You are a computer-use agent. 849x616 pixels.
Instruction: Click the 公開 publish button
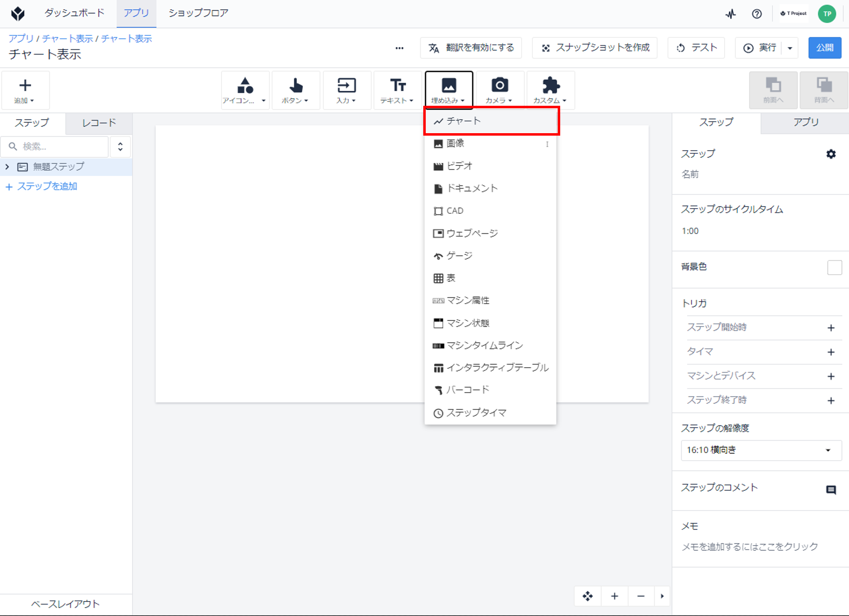825,48
